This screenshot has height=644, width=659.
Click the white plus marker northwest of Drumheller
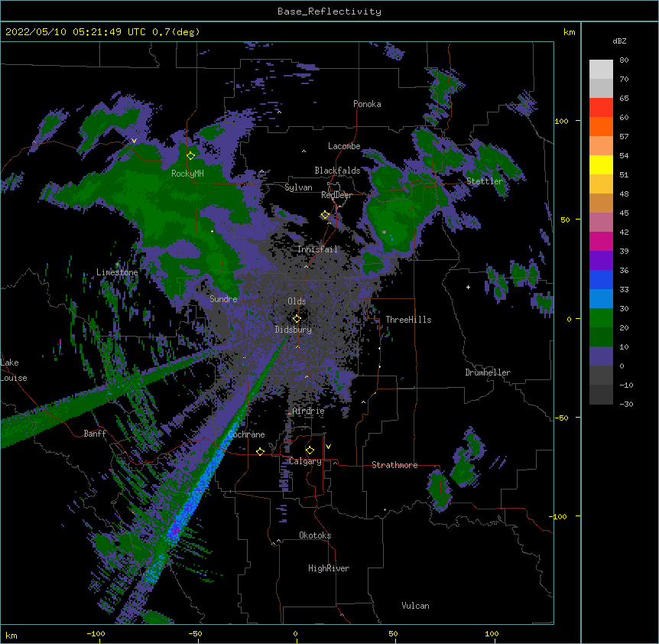click(468, 287)
